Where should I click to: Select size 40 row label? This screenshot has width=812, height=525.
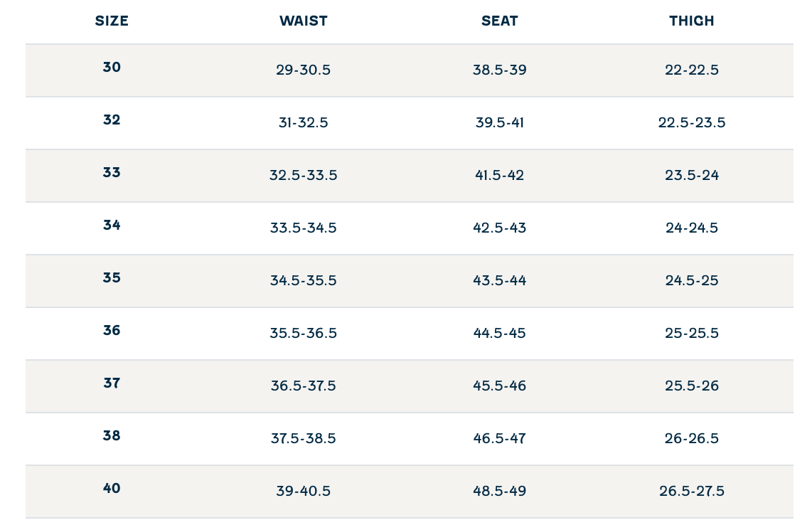click(x=112, y=489)
